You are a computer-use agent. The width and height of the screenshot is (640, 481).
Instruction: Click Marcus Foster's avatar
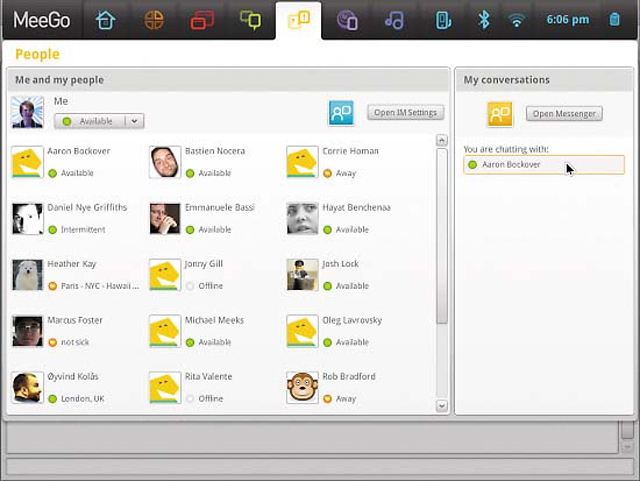27,331
